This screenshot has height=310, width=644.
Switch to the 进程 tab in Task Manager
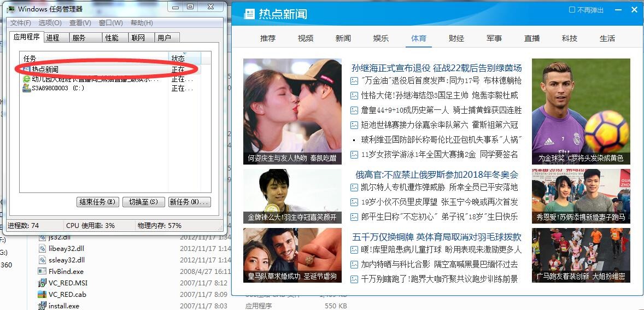point(53,38)
